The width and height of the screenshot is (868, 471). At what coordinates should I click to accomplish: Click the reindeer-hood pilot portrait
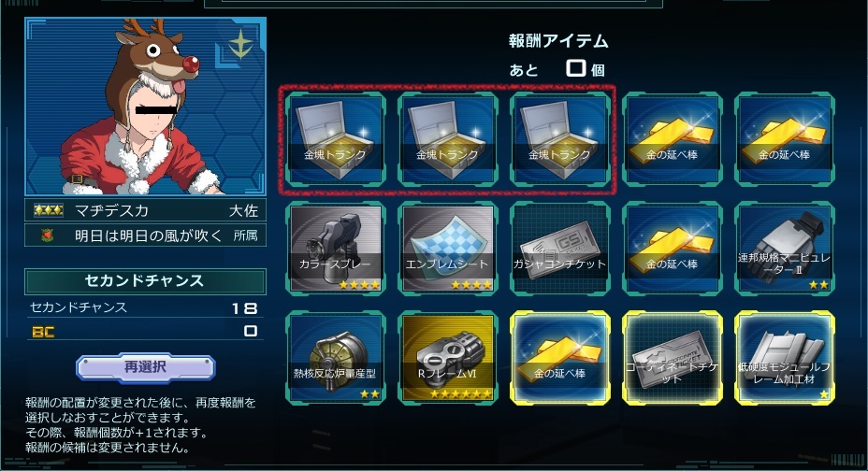point(146,107)
